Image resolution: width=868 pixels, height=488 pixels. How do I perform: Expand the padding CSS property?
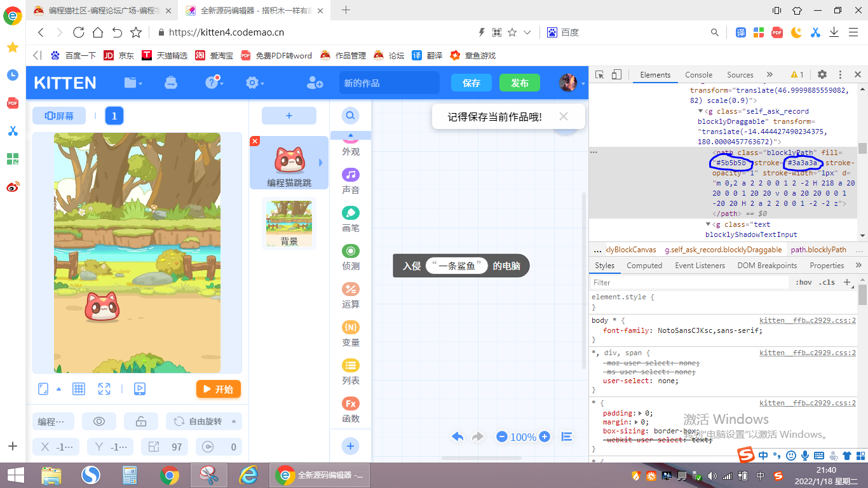pyautogui.click(x=639, y=414)
